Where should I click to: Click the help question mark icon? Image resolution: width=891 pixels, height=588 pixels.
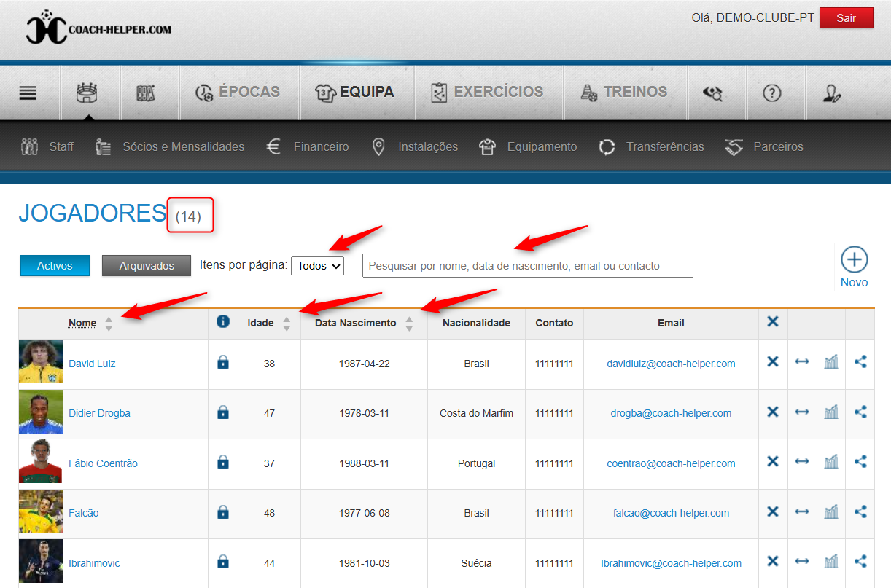point(771,93)
